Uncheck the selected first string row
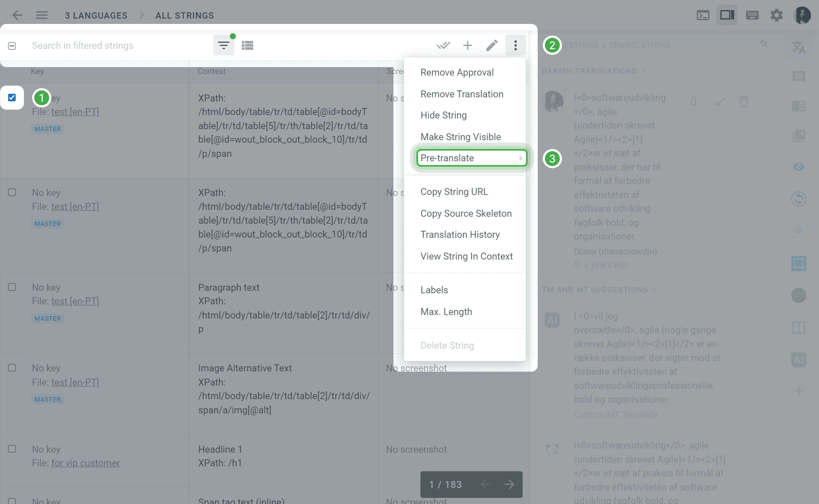The width and height of the screenshot is (819, 504). (12, 97)
